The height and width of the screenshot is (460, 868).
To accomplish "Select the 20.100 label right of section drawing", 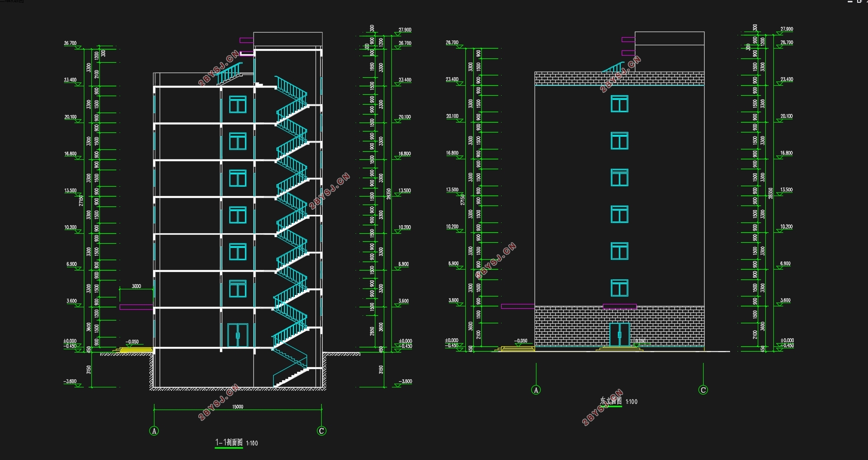I will point(405,117).
